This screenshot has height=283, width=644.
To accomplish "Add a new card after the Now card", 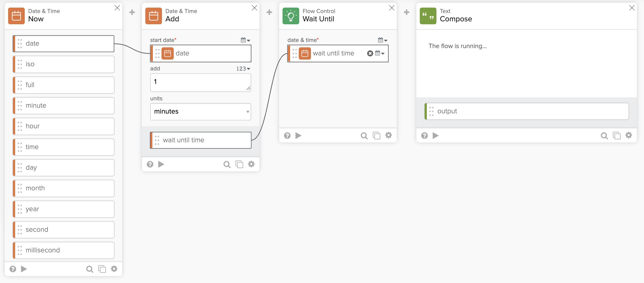I will click(x=132, y=12).
